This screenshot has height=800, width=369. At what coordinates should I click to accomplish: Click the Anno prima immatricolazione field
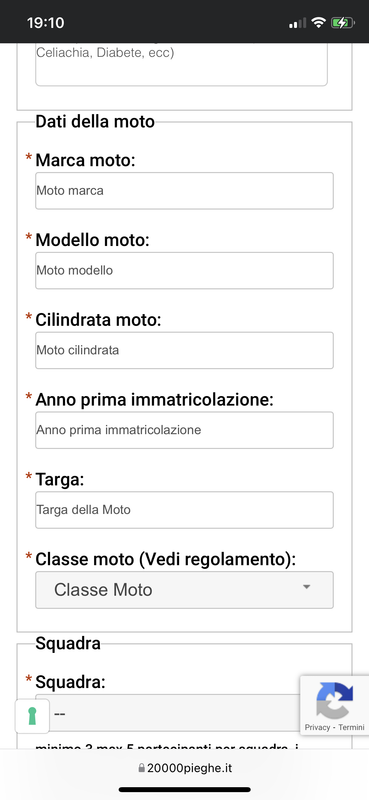coord(184,430)
